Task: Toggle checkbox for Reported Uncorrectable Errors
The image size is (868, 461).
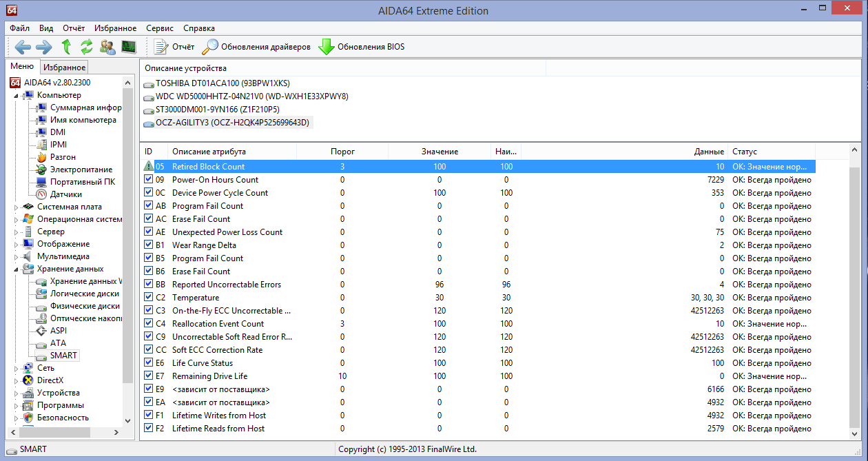Action: [x=148, y=285]
